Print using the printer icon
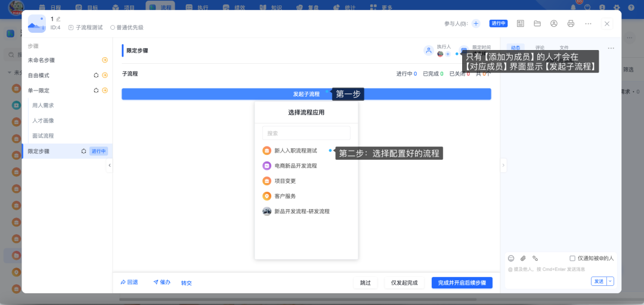 coord(571,23)
